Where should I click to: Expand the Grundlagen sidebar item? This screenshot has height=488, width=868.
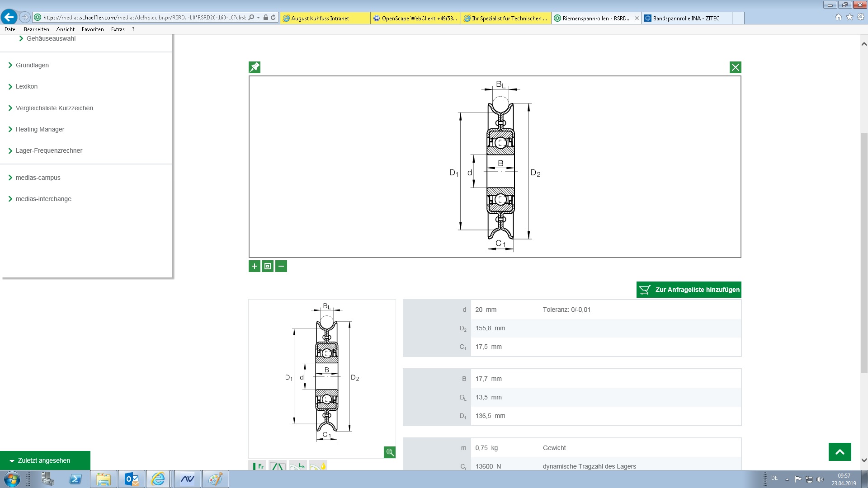point(32,65)
